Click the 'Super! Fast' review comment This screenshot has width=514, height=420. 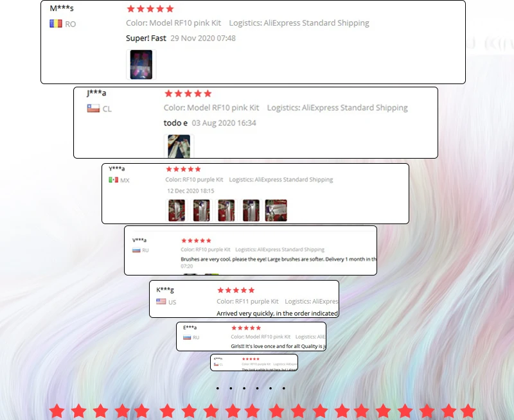[146, 39]
